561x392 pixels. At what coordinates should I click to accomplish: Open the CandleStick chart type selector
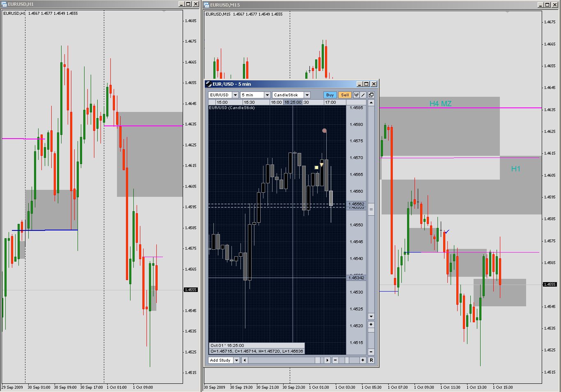[307, 95]
